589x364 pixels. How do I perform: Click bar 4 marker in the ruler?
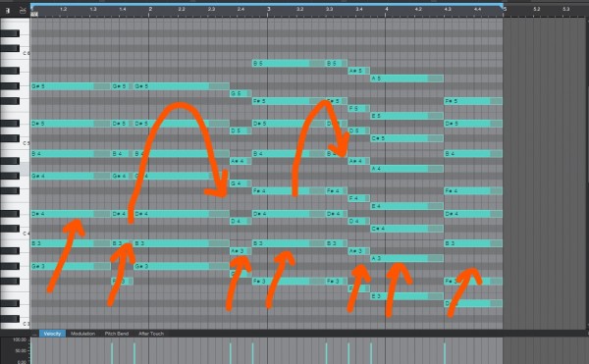[387, 9]
